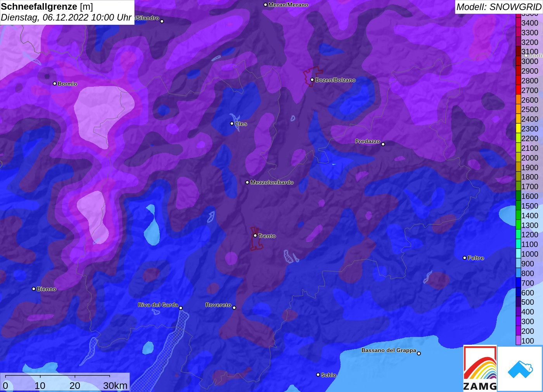Click the legend value '2000'
The width and height of the screenshot is (543, 392).
(530, 157)
